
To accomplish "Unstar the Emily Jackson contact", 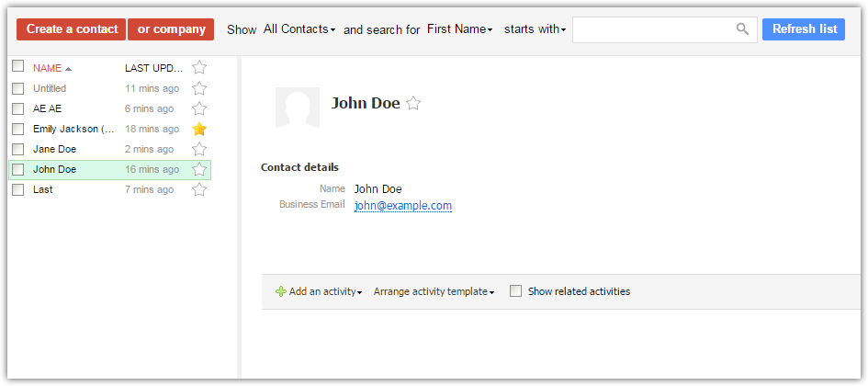I will [199, 129].
